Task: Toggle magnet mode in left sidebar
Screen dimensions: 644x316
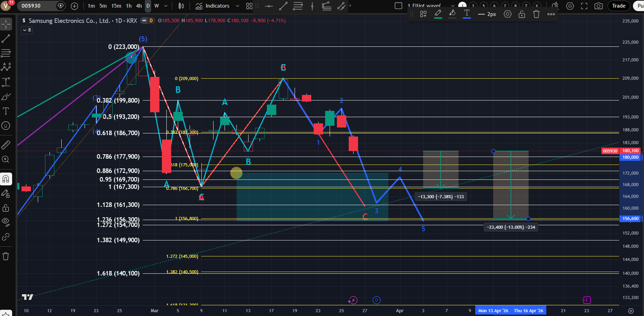Action: coord(6,179)
